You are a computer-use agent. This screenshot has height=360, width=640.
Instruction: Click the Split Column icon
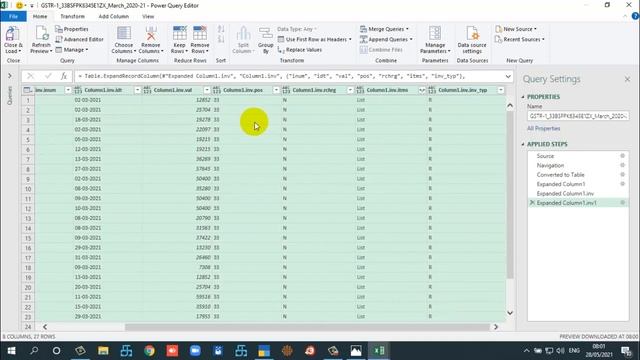tap(243, 34)
